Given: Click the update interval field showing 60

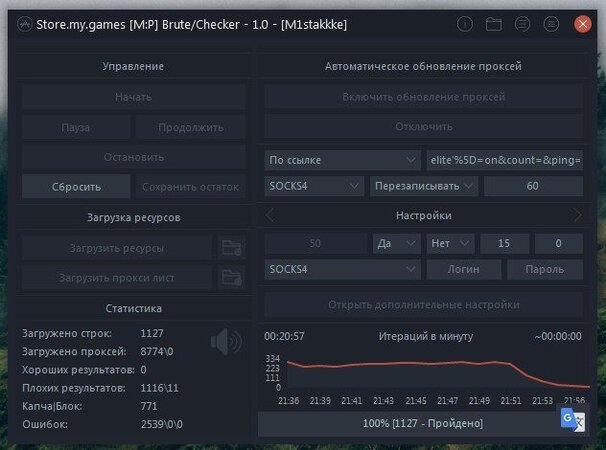Looking at the screenshot, I should 533,186.
